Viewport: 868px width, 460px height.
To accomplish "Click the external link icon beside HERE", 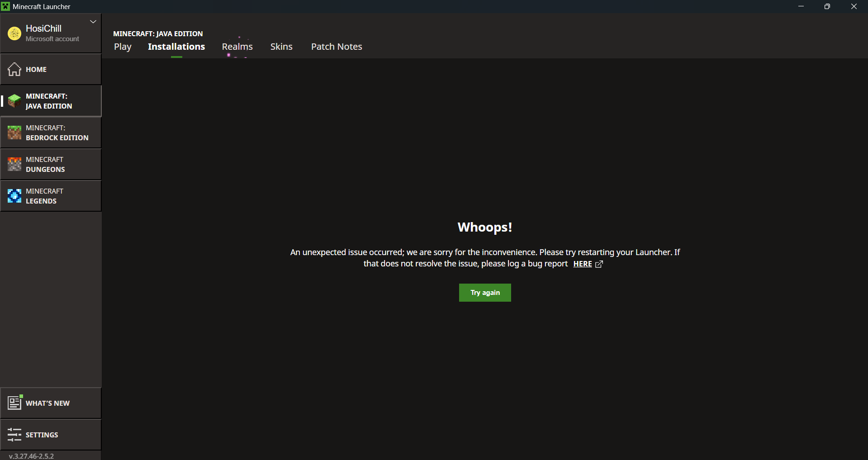I will click(x=599, y=264).
